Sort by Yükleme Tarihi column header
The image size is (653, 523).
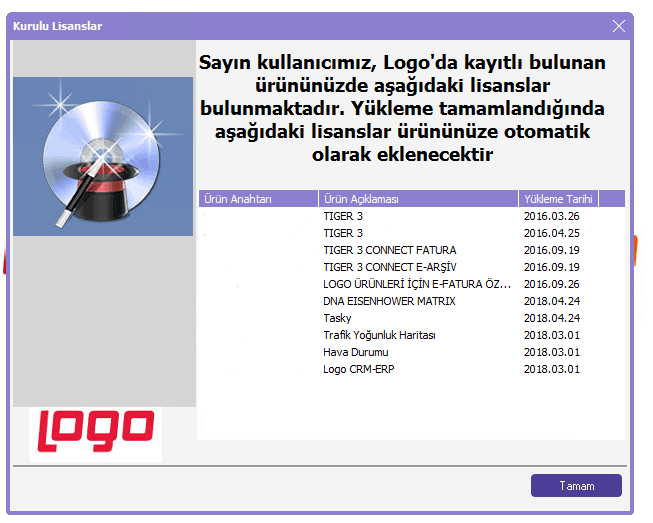coord(558,199)
